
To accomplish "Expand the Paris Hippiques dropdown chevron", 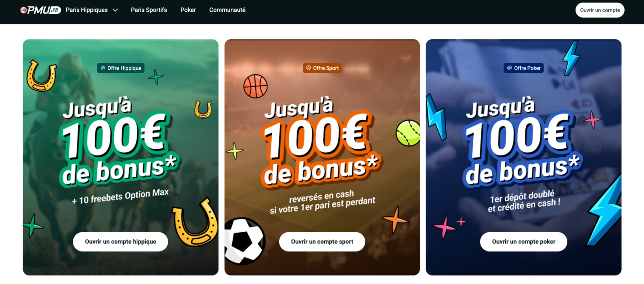I will [x=115, y=10].
